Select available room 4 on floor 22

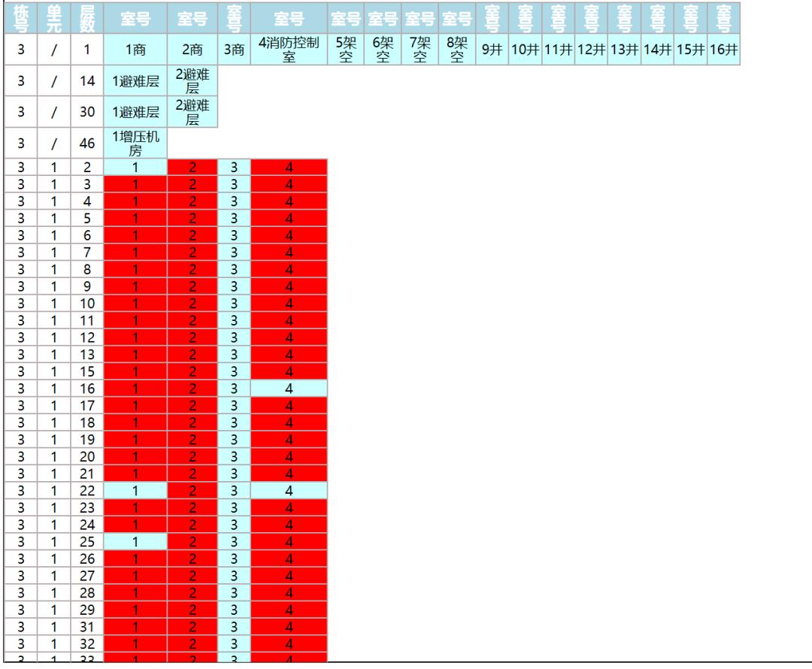coord(289,490)
